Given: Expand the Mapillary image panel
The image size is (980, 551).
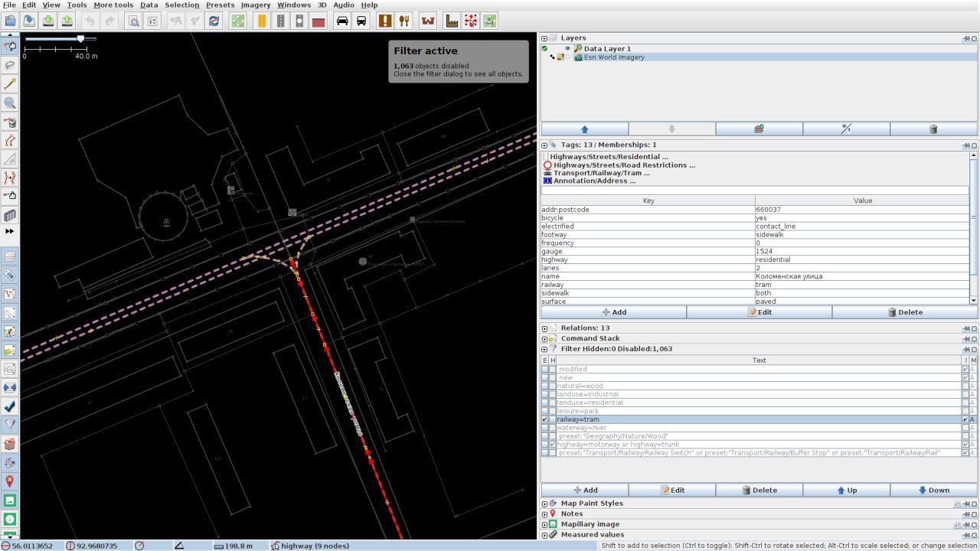Looking at the screenshot, I should point(544,524).
